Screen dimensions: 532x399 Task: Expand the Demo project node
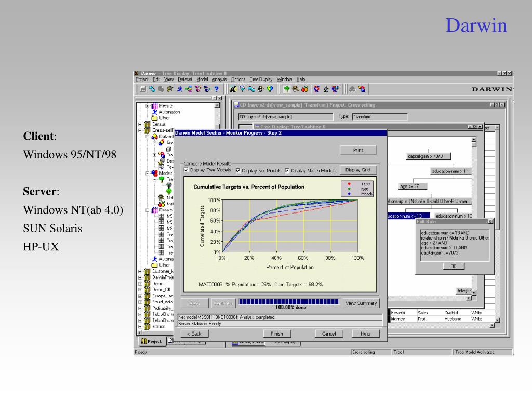[140, 284]
